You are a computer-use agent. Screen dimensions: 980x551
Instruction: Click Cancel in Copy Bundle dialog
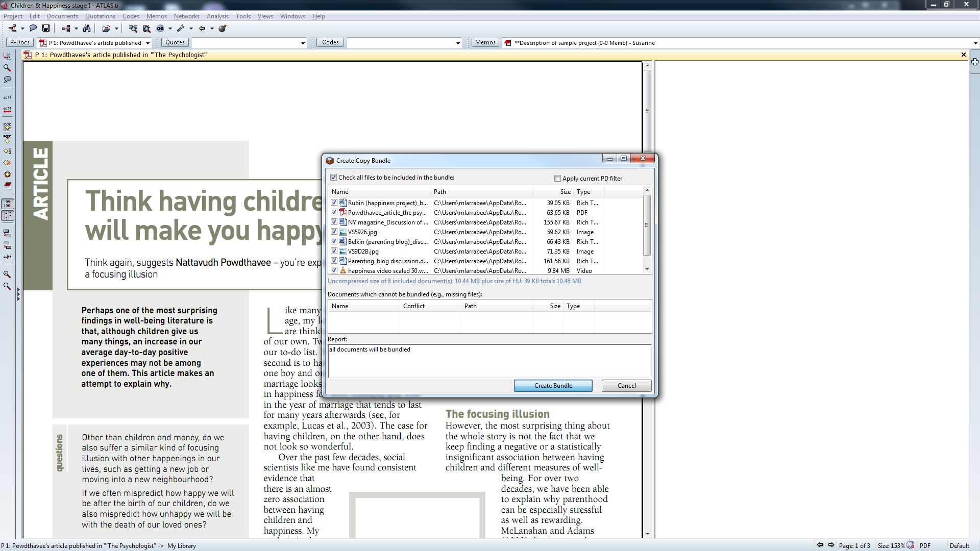click(626, 386)
